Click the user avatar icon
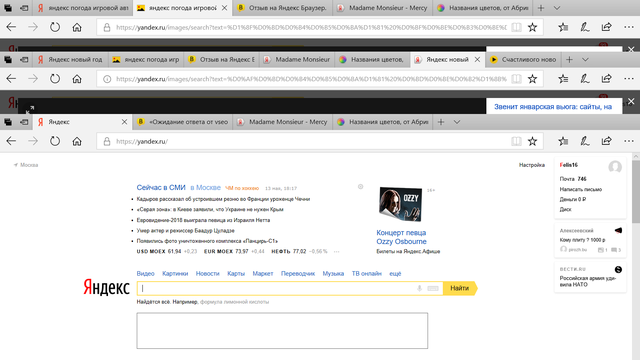This screenshot has height=360, width=640. click(x=615, y=167)
